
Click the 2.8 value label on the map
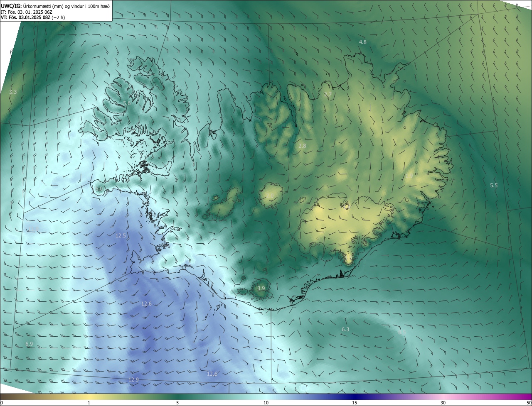pos(302,146)
